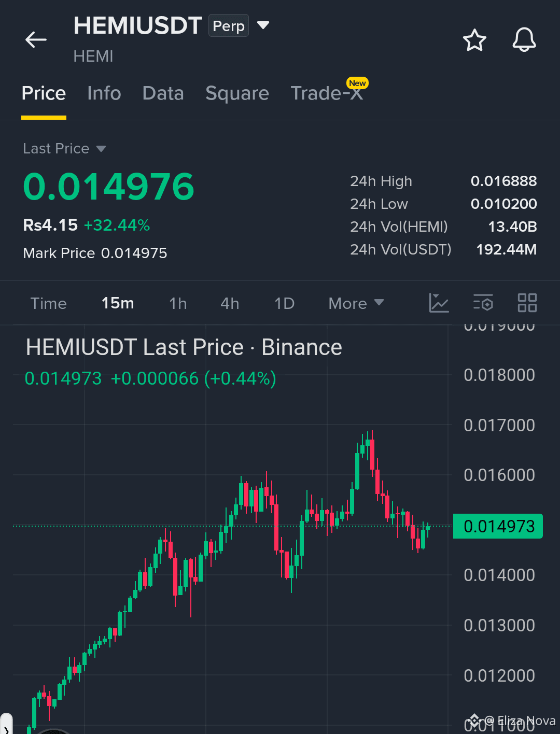Tap the 24h Low value 0.010200

(503, 204)
